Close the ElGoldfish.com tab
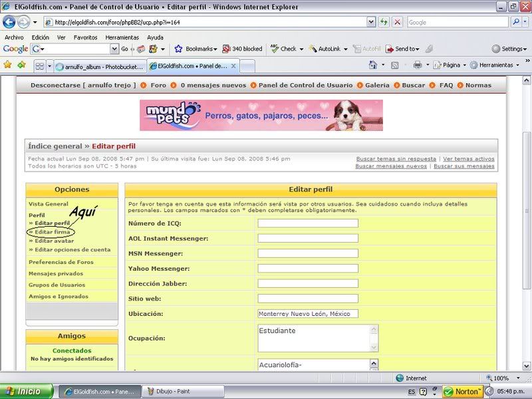The image size is (532, 399). click(x=233, y=66)
